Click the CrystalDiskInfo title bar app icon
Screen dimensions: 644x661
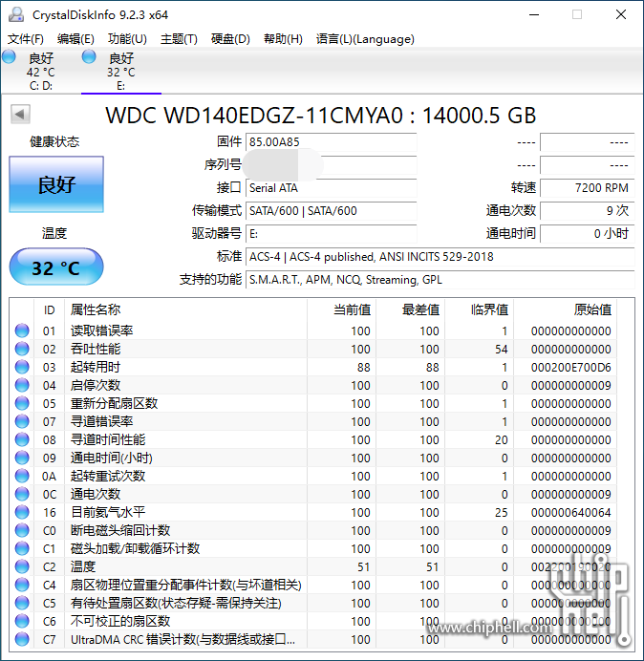pos(16,14)
